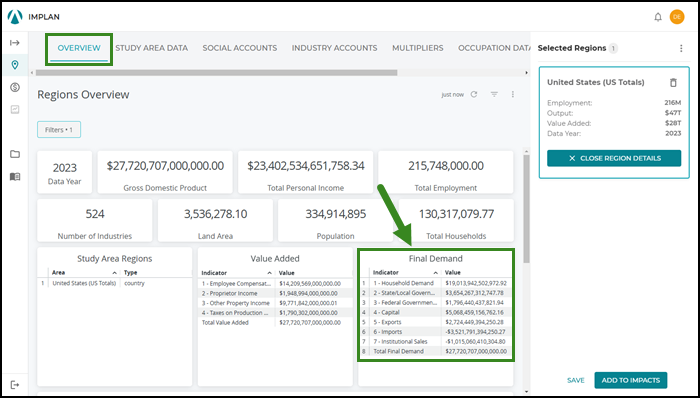
Task: Click the Total Households card
Action: point(456,220)
